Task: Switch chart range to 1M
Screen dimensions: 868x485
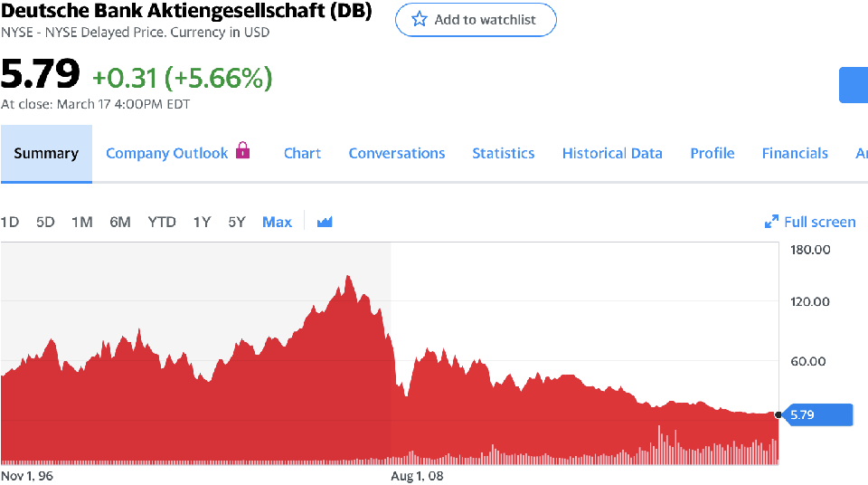Action: click(81, 222)
